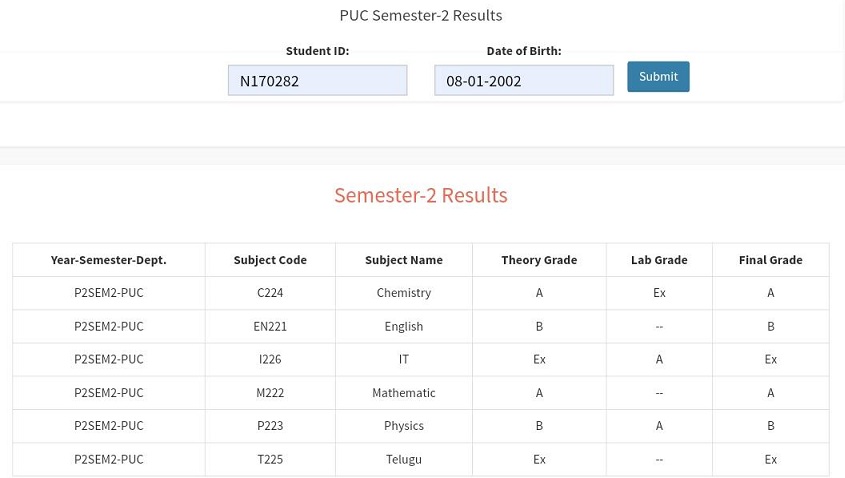Select the EN221 subject code cell
The height and width of the screenshot is (478, 845).
[270, 326]
